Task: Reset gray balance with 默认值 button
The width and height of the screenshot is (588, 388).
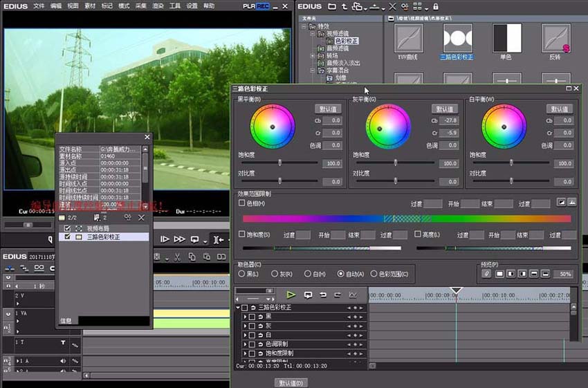Action: coord(445,109)
